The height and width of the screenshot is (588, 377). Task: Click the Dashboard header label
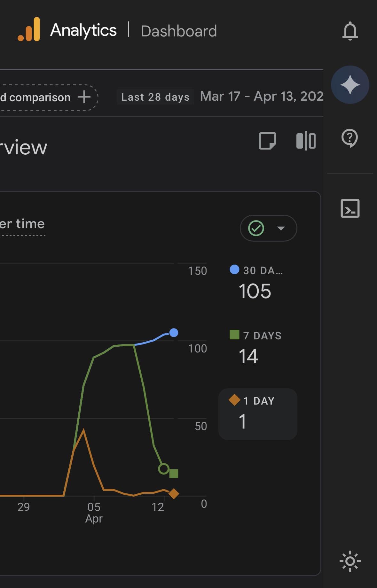[x=179, y=31]
